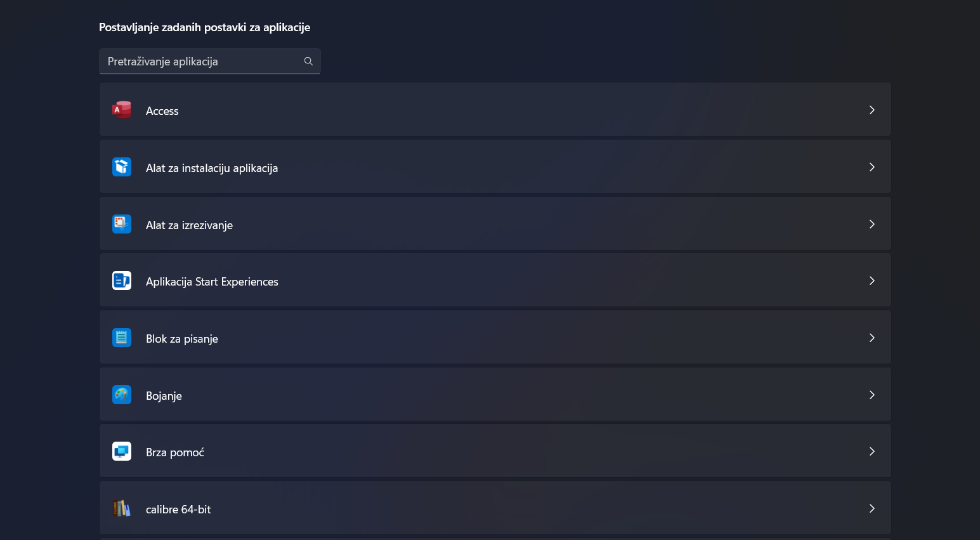Open Brza pomoć default settings
This screenshot has width=980, height=540.
(495, 451)
